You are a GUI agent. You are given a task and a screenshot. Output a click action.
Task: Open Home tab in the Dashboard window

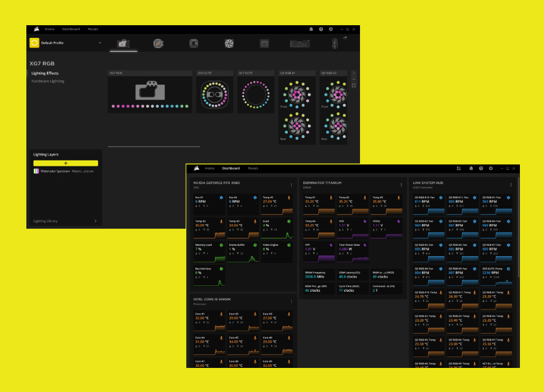[210, 168]
